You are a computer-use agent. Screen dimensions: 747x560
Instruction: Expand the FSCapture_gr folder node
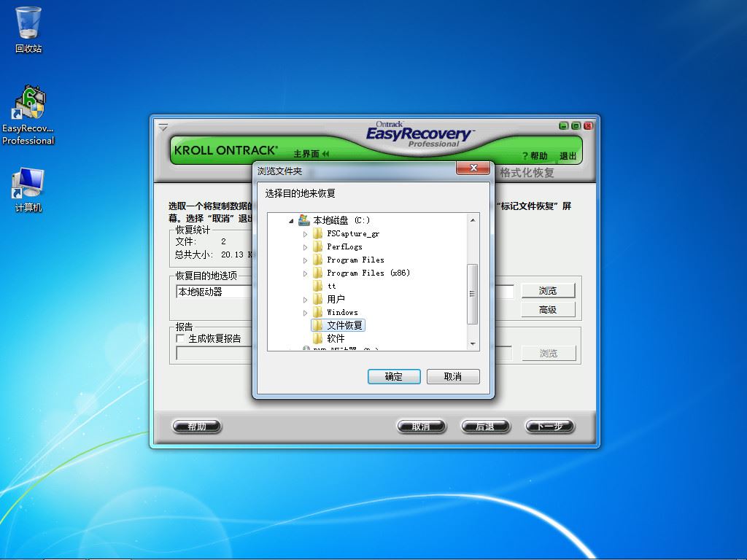coord(305,234)
